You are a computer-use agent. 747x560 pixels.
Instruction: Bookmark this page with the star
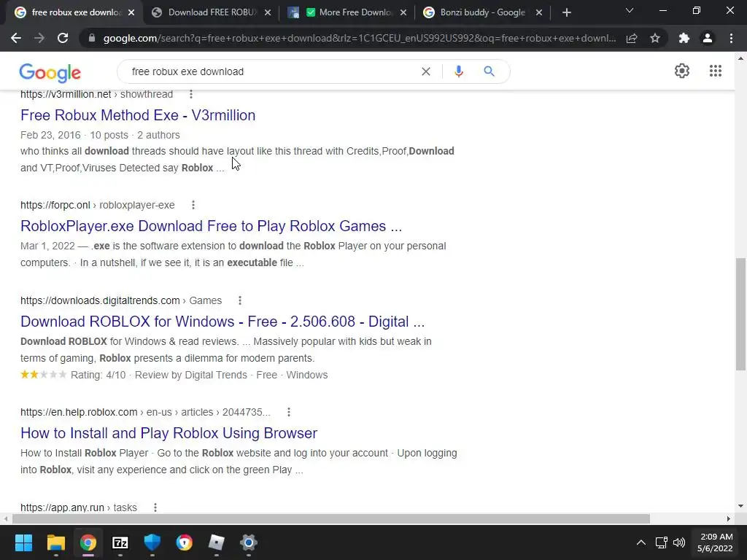655,38
